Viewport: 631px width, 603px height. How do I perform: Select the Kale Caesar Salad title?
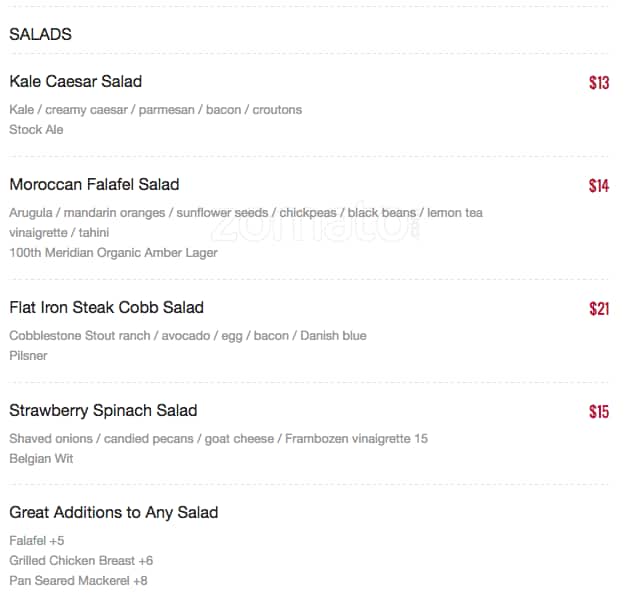[x=75, y=81]
